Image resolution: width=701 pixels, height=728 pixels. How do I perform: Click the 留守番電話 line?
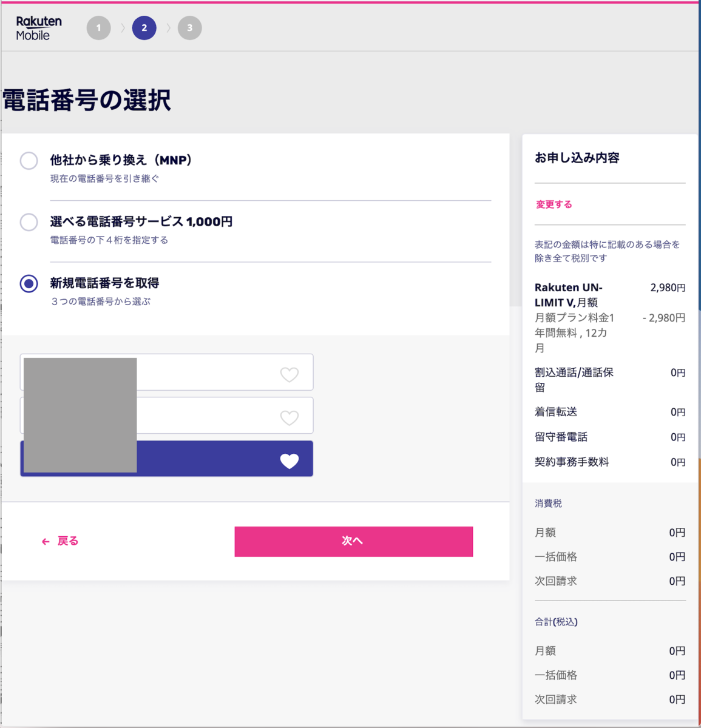click(561, 437)
